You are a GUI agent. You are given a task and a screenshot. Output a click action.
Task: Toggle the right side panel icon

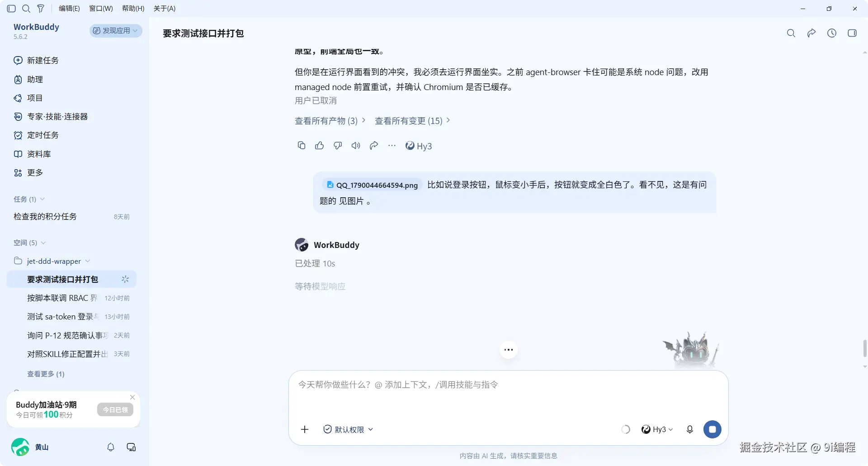pos(852,33)
